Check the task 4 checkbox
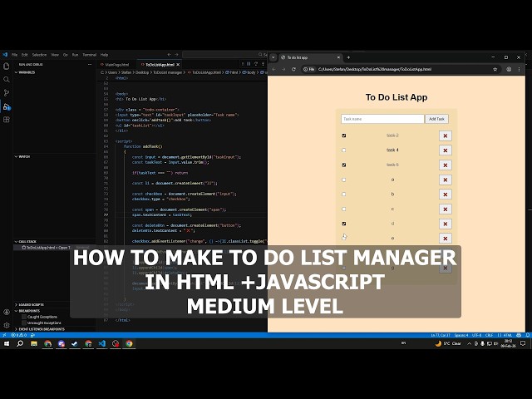Screen dimensions: 532x399 tap(343, 150)
